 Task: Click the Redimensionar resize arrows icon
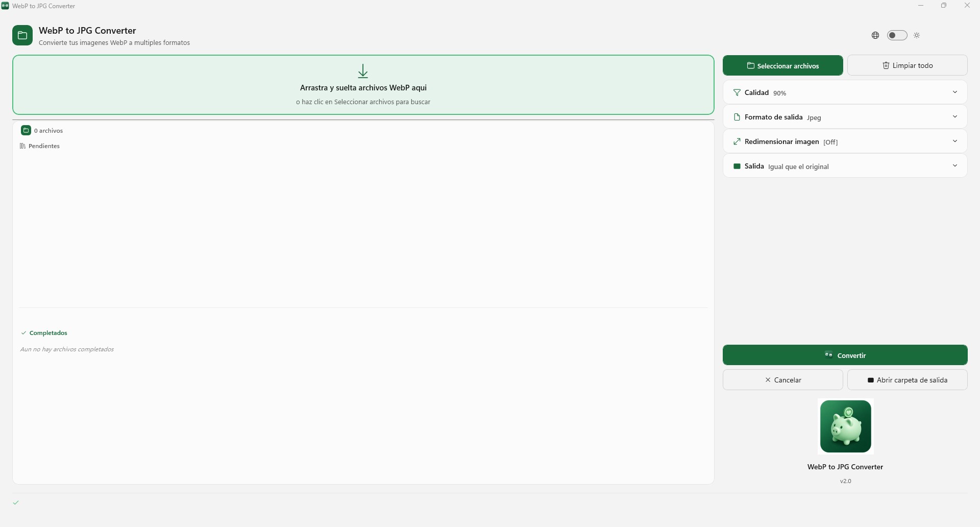click(x=737, y=141)
